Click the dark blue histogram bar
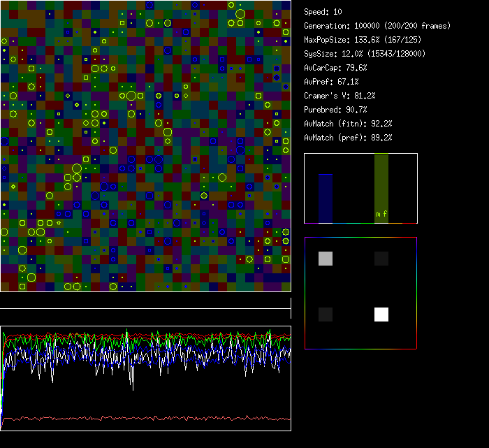 [x=326, y=198]
